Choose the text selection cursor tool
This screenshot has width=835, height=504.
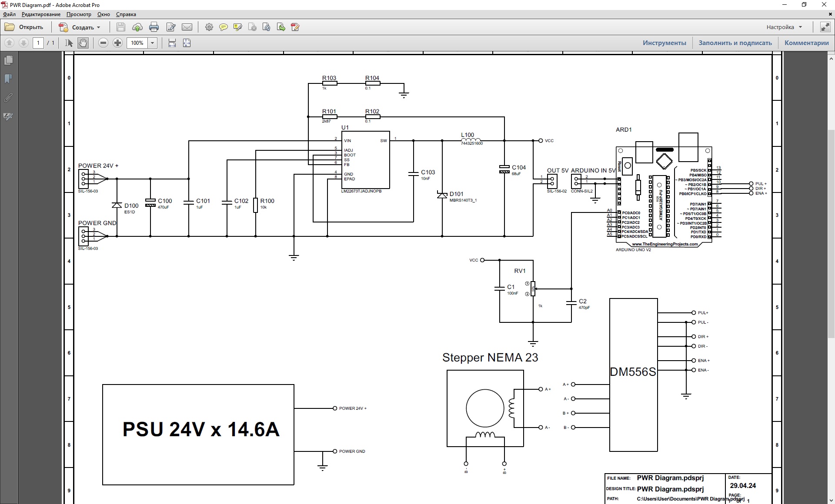pyautogui.click(x=69, y=43)
